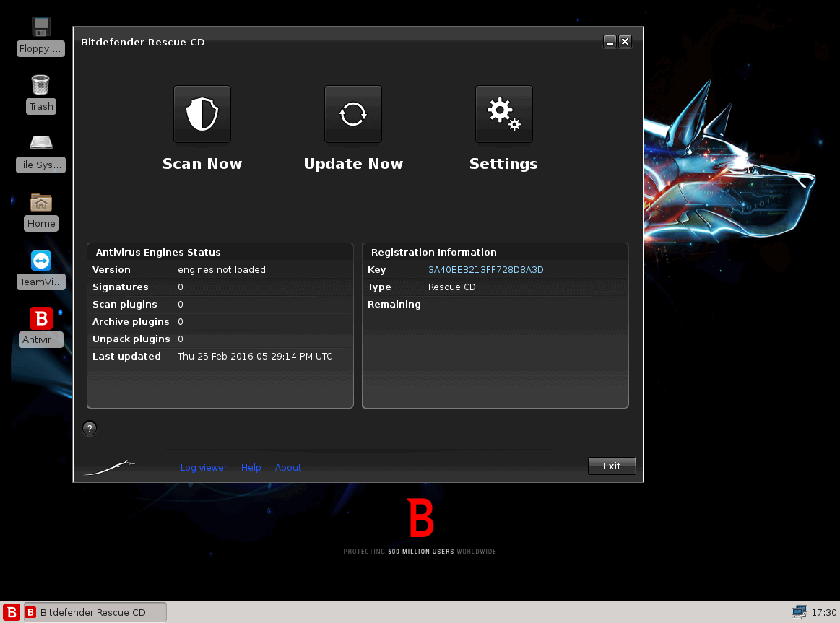Screen dimensions: 840x623
Task: Open the Floppy drive desktop icon
Action: pyautogui.click(x=40, y=25)
